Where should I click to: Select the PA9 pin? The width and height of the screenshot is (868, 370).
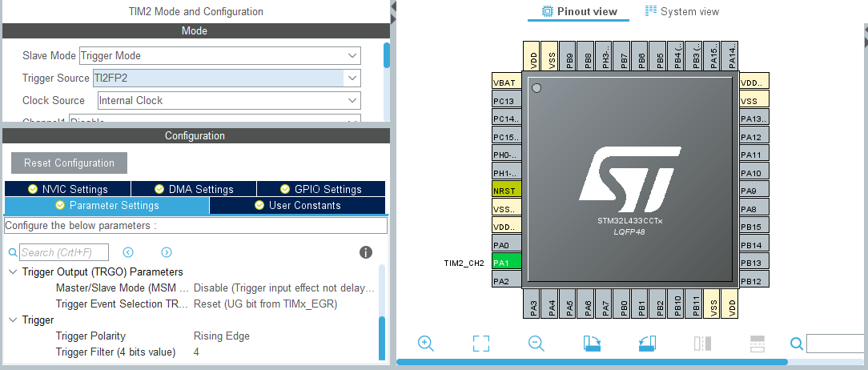[x=754, y=191]
